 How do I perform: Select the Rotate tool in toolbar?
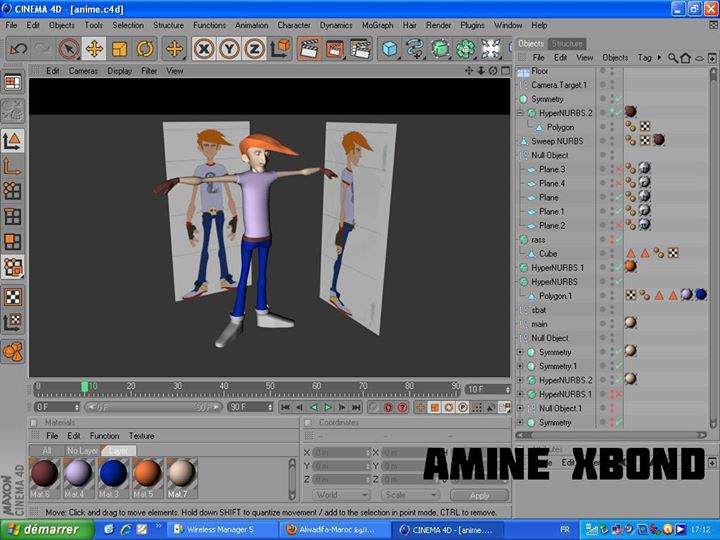coord(145,48)
